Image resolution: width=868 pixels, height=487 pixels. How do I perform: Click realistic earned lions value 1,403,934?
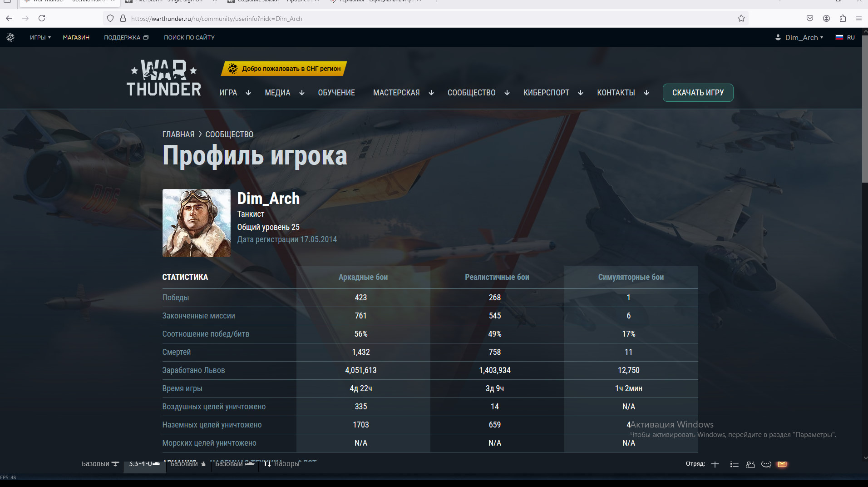click(495, 370)
